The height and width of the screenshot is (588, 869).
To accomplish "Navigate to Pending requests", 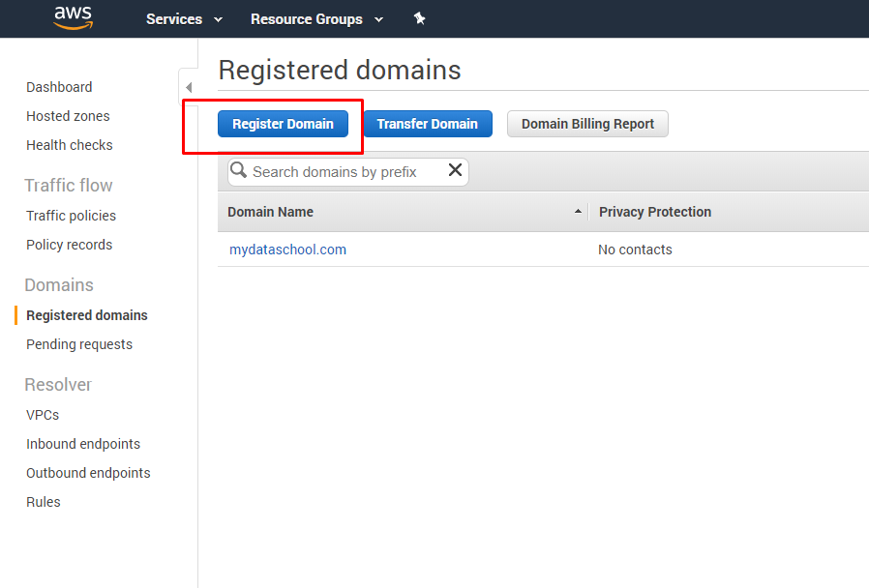I will click(79, 344).
